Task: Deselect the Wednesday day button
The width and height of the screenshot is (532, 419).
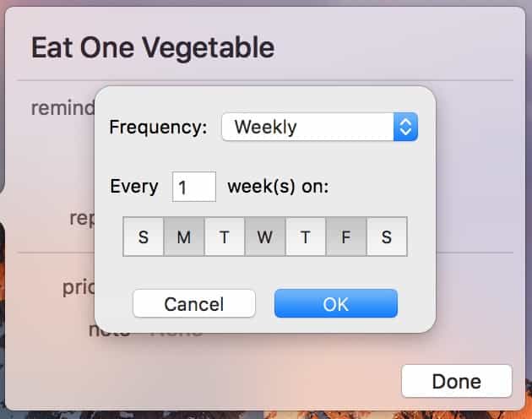Action: click(x=265, y=237)
